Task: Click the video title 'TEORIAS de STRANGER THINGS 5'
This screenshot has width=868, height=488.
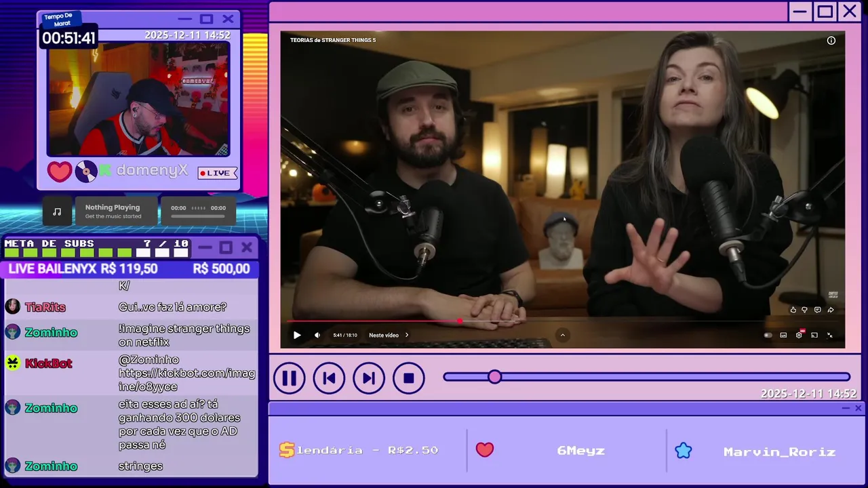Action: tap(333, 40)
